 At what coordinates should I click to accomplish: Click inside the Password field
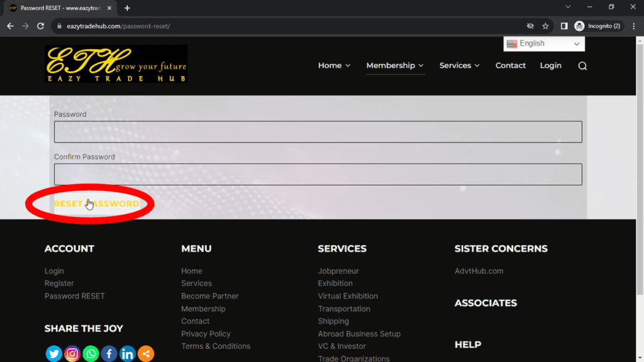(318, 132)
